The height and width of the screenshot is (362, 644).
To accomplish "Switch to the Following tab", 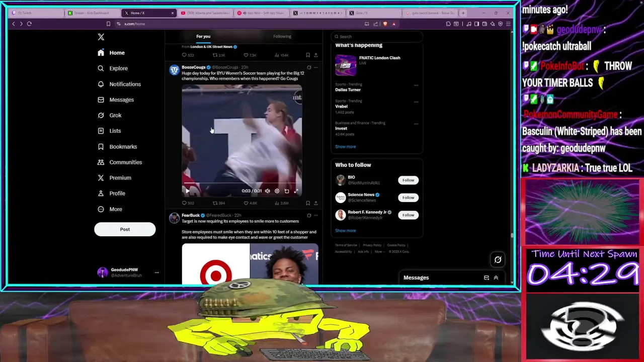I will coord(282,36).
